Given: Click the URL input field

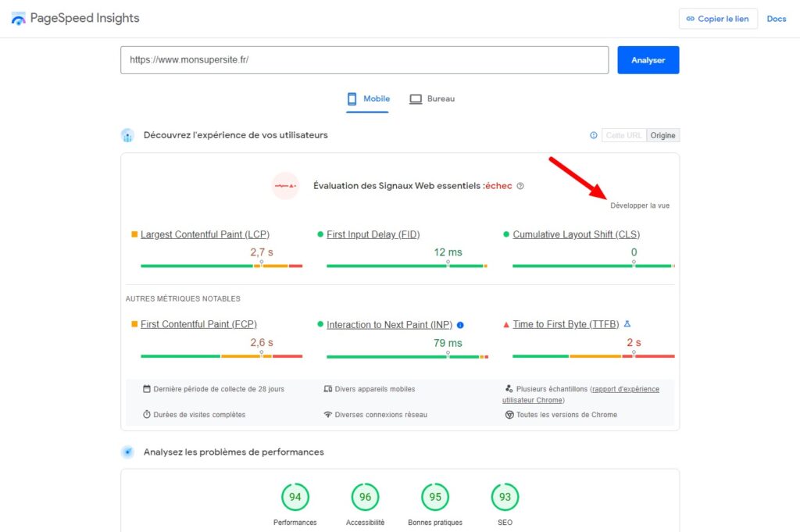Looking at the screenshot, I should [364, 60].
